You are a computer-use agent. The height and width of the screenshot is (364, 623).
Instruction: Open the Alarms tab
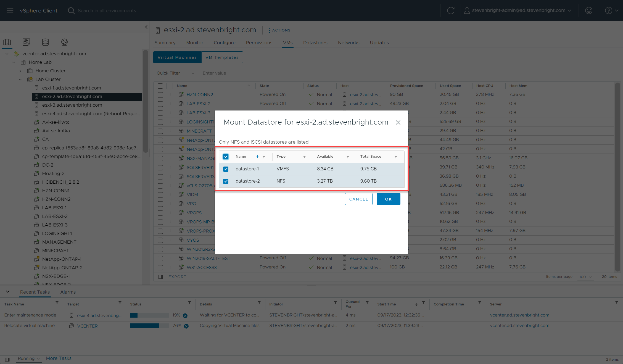click(x=68, y=292)
